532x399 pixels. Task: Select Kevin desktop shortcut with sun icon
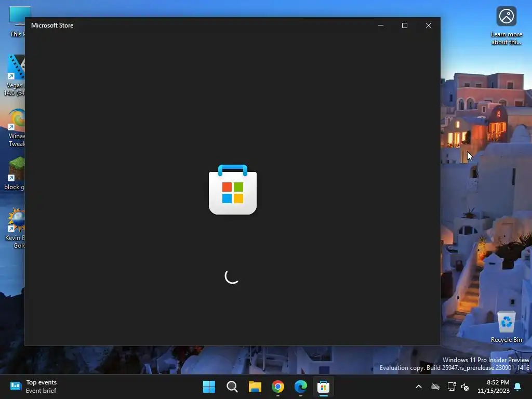(15, 228)
